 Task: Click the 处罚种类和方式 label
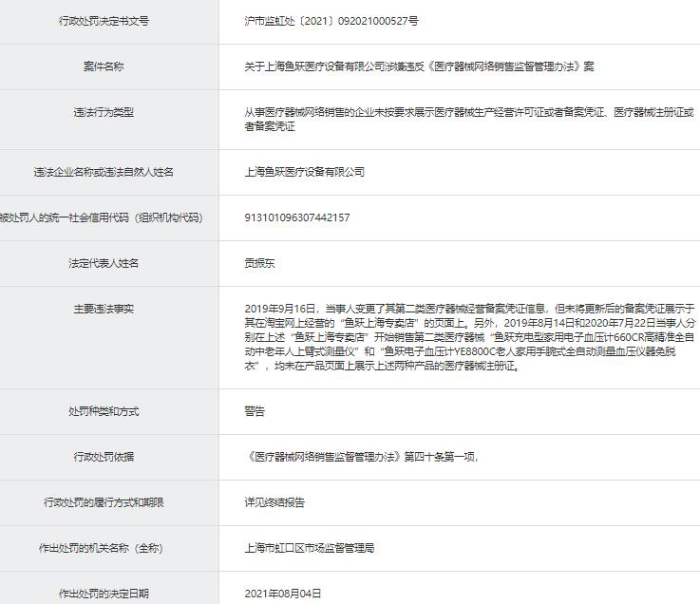point(104,411)
